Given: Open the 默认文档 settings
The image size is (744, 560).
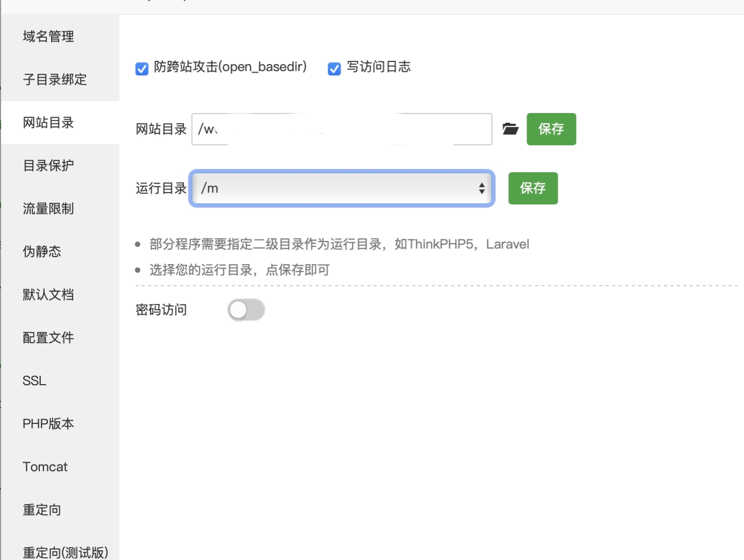Looking at the screenshot, I should (x=48, y=295).
